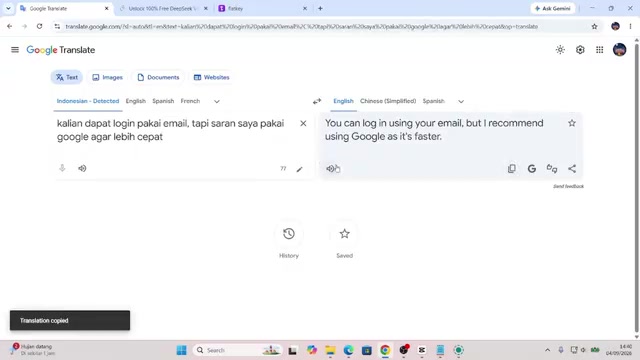This screenshot has height=360, width=640.
Task: Select Chinese (Simplified) target language
Action: [x=388, y=101]
